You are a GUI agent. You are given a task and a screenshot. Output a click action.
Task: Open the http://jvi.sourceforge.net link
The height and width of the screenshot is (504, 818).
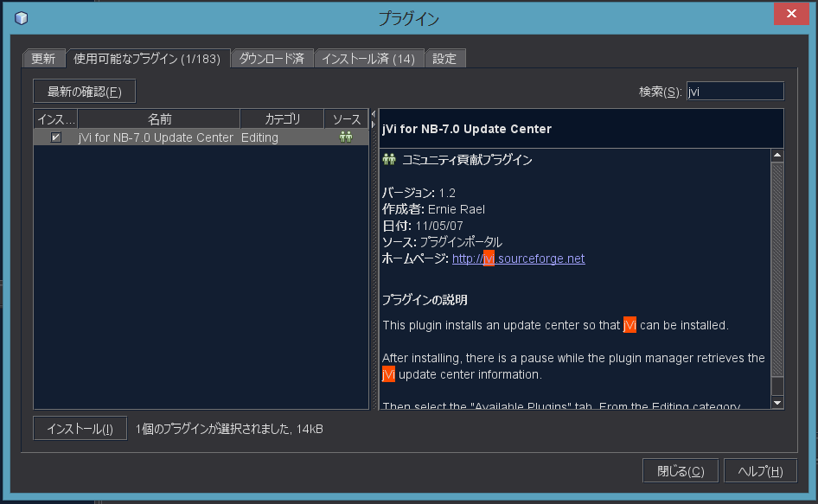click(518, 258)
